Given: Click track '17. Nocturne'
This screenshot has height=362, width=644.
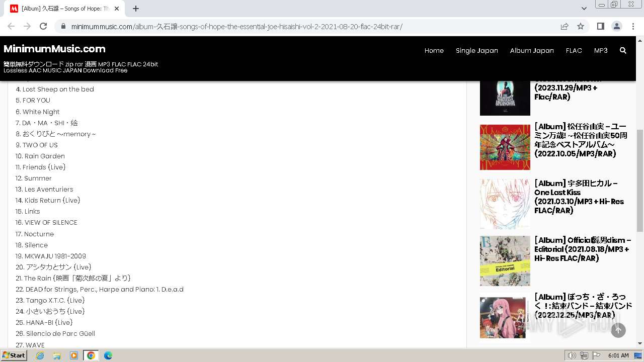Looking at the screenshot, I should click(35, 234).
